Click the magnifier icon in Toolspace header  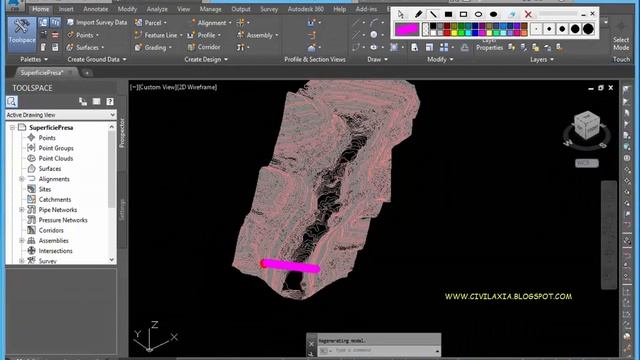11,101
